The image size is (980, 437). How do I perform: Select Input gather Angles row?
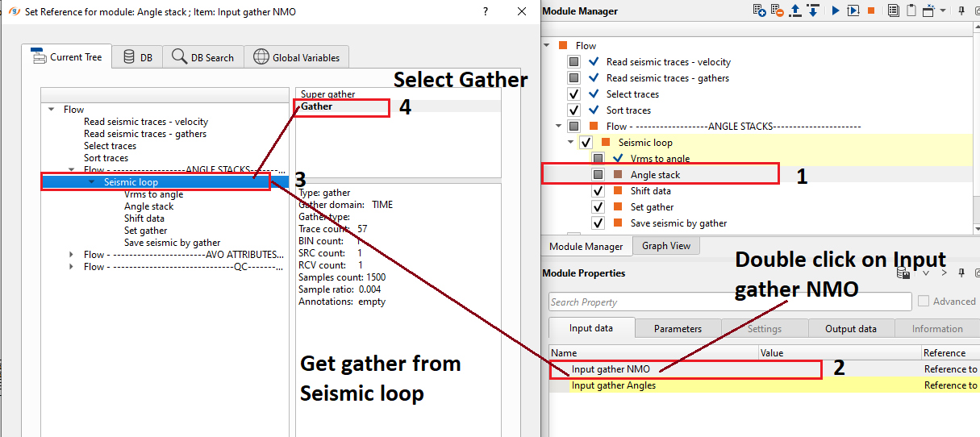614,385
